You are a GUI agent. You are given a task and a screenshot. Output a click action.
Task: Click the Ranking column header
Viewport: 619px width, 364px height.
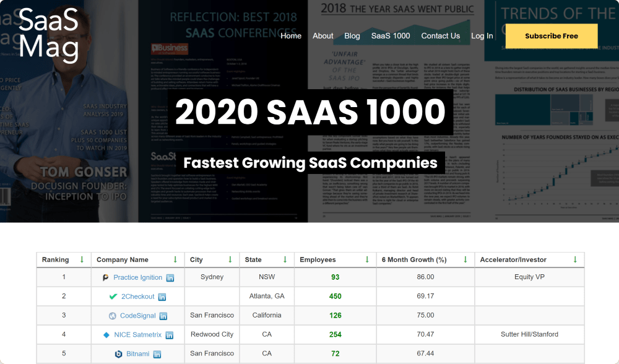tap(64, 260)
